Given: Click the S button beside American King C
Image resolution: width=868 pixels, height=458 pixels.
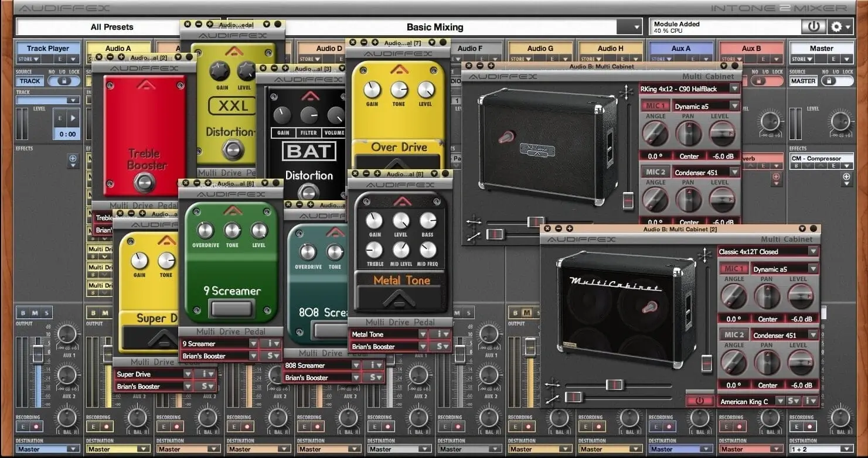Looking at the screenshot, I should click(x=794, y=401).
